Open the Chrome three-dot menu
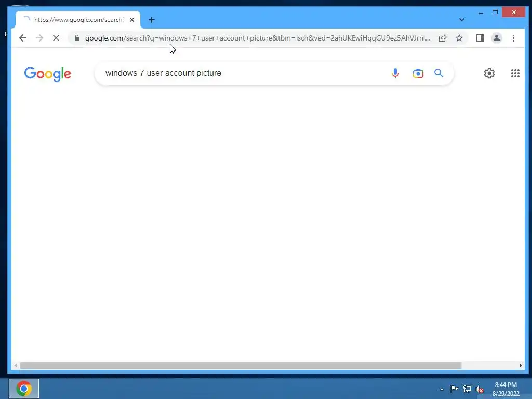532x399 pixels. click(513, 38)
